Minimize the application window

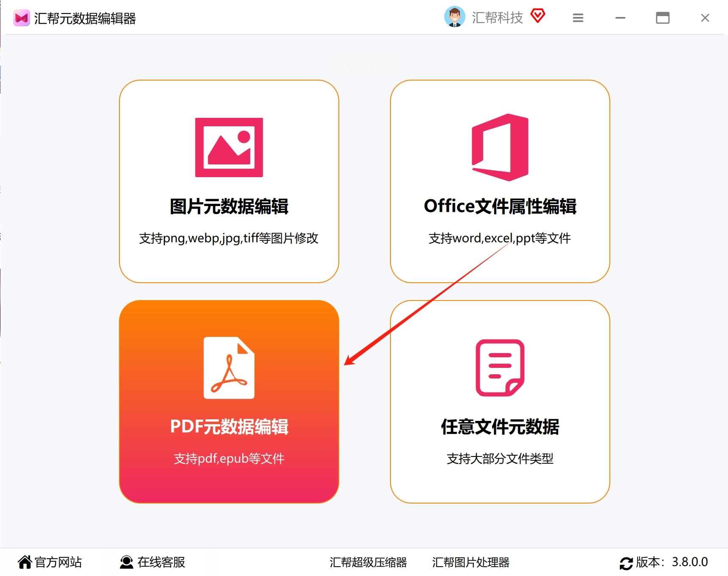tap(620, 18)
